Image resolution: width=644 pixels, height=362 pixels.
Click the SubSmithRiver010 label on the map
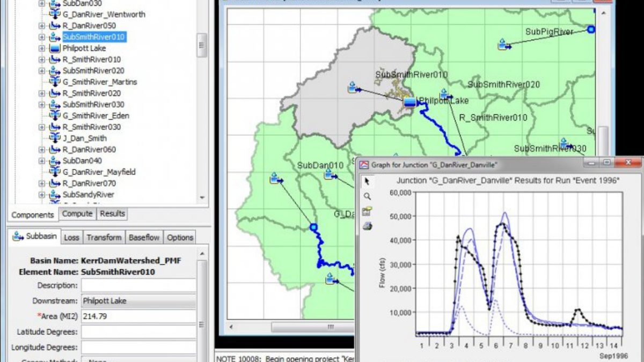click(411, 75)
